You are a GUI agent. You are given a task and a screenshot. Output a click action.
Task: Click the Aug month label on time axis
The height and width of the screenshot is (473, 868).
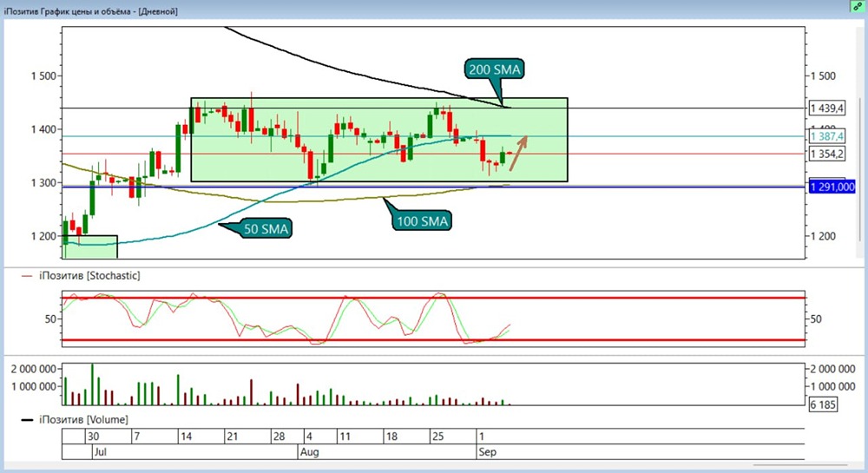click(310, 452)
